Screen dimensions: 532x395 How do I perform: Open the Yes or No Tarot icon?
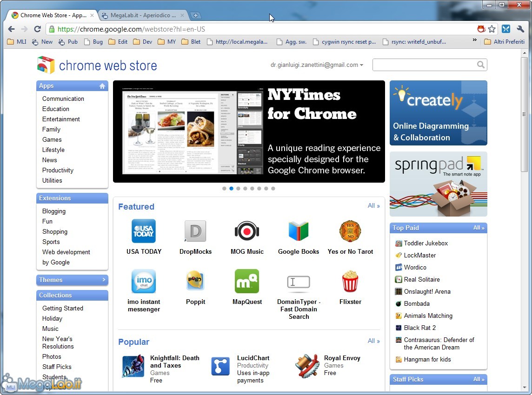point(350,231)
